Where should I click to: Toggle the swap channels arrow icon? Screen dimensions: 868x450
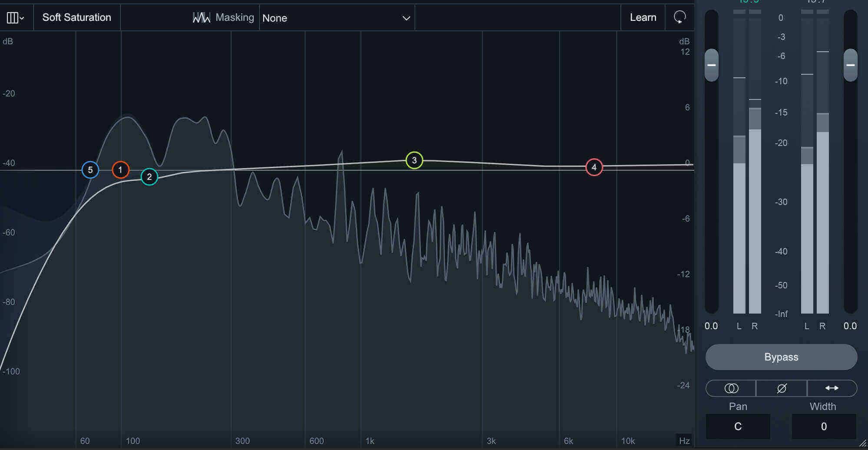[x=832, y=388]
